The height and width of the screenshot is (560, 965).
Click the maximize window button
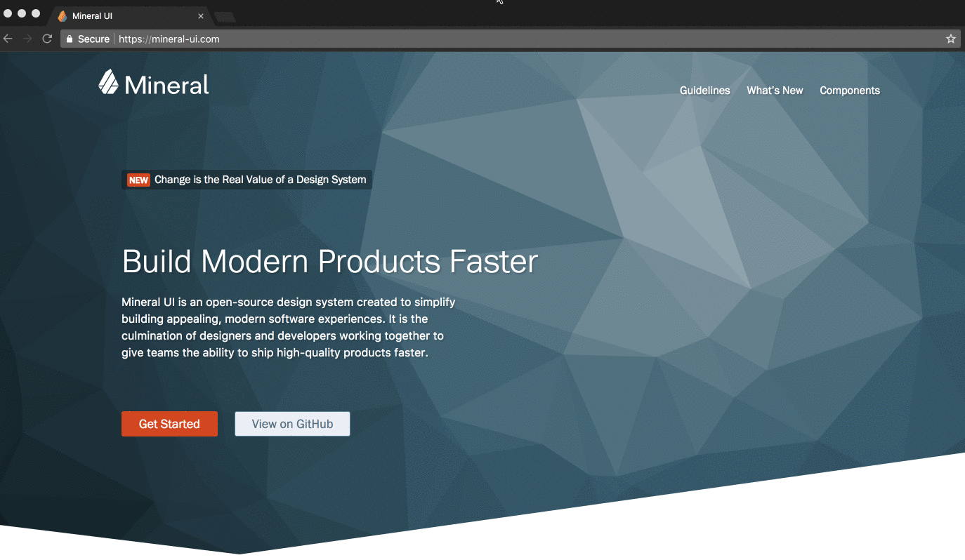click(36, 13)
